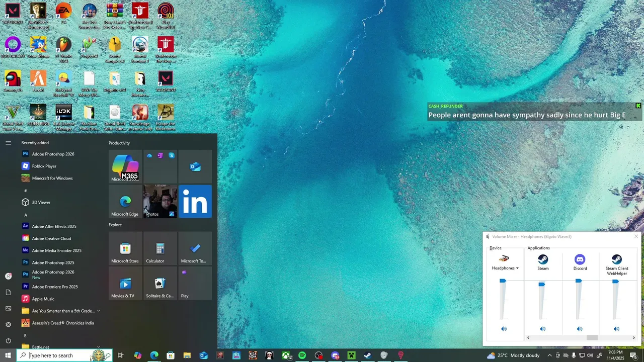Image resolution: width=644 pixels, height=362 pixels.
Task: Mute the Headphones device in Volume Mixer
Action: click(x=504, y=329)
